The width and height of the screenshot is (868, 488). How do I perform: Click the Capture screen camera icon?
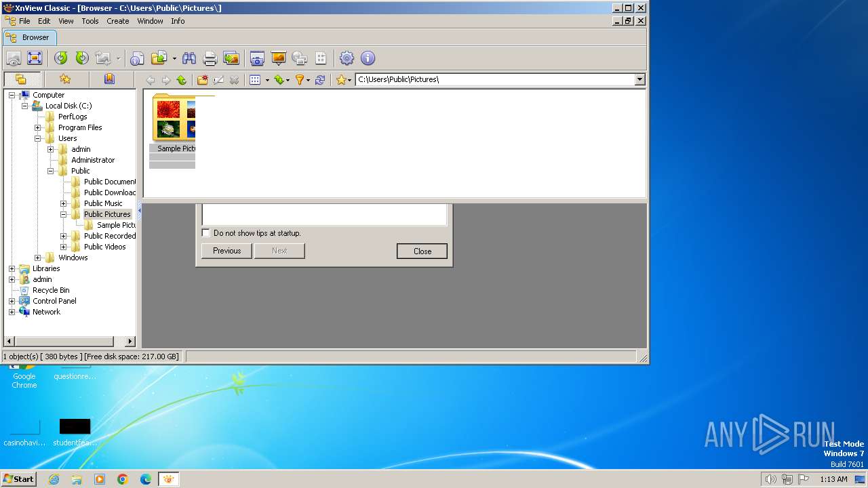pyautogui.click(x=257, y=58)
